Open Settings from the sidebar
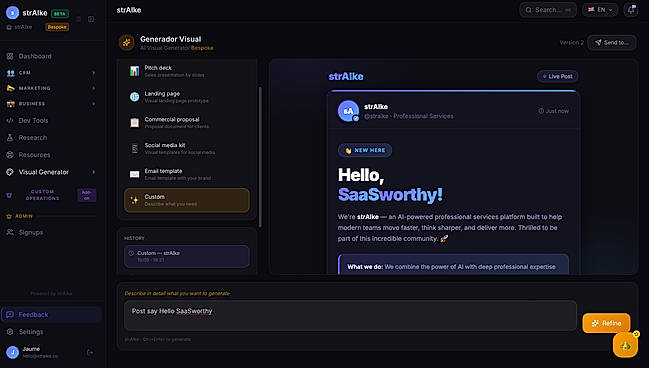Viewport: 649px width, 368px height. pyautogui.click(x=31, y=332)
